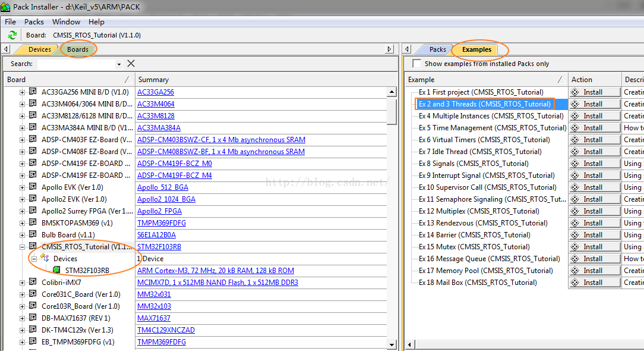The height and width of the screenshot is (351, 644).
Task: Click the STM32F103RB green chip icon
Action: [58, 271]
